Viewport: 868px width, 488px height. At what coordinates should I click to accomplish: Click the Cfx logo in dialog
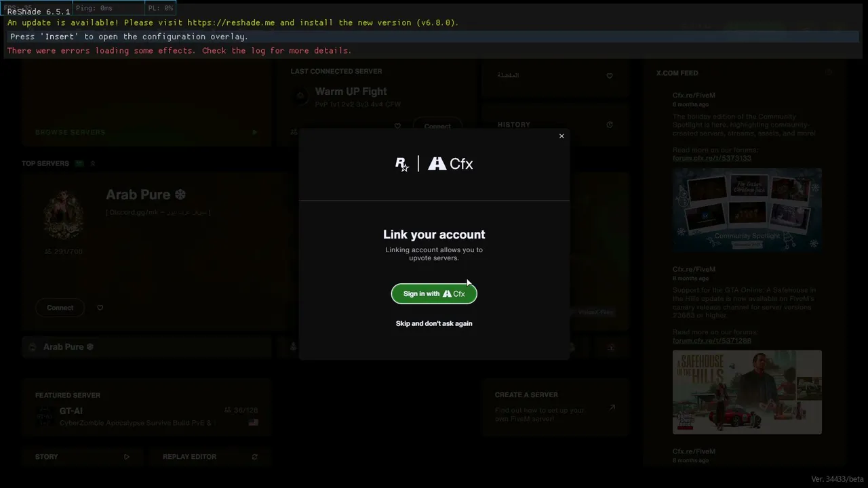[x=451, y=164]
